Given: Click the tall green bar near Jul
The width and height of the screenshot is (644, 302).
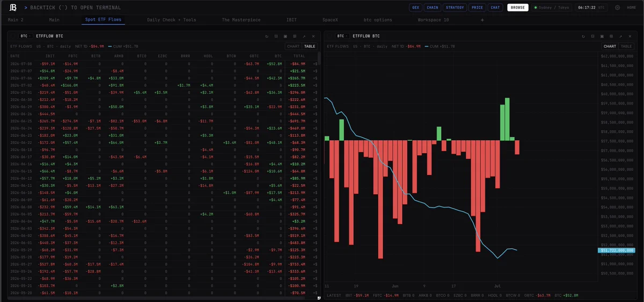Looking at the screenshot, I should 507,119.
